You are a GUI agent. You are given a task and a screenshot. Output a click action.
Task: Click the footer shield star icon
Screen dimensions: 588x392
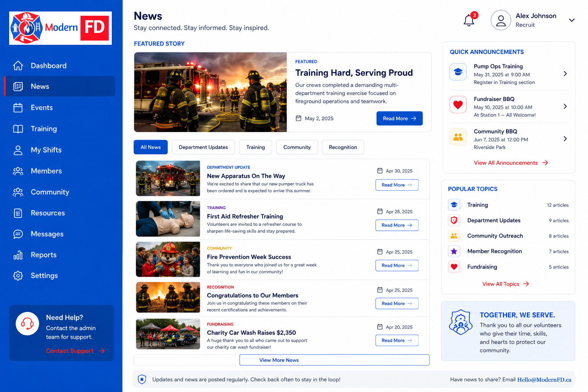point(142,379)
